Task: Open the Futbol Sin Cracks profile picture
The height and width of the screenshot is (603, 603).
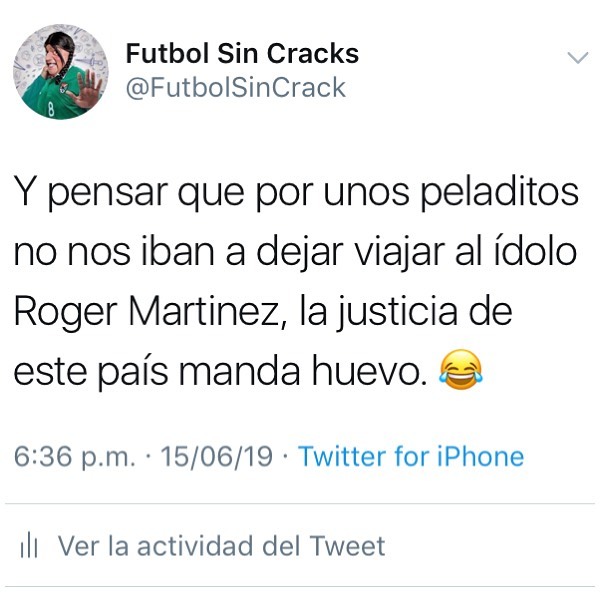Action: tap(61, 72)
